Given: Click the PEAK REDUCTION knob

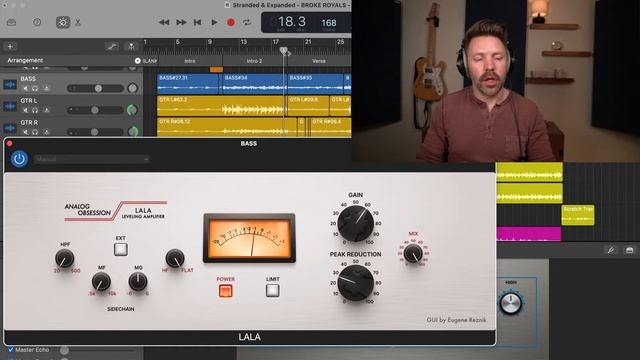Looking at the screenshot, I should [356, 283].
